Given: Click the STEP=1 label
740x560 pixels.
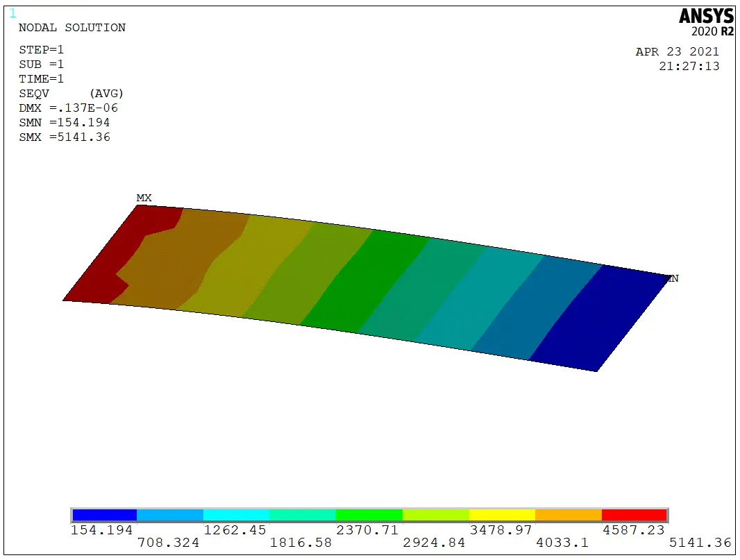Looking at the screenshot, I should [x=41, y=49].
